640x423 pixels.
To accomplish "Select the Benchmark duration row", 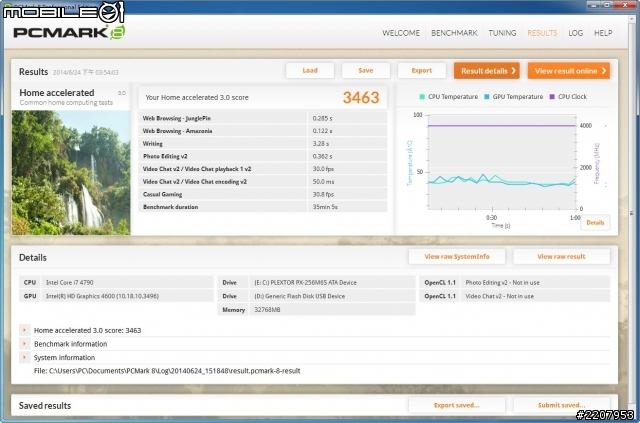I will 263,207.
